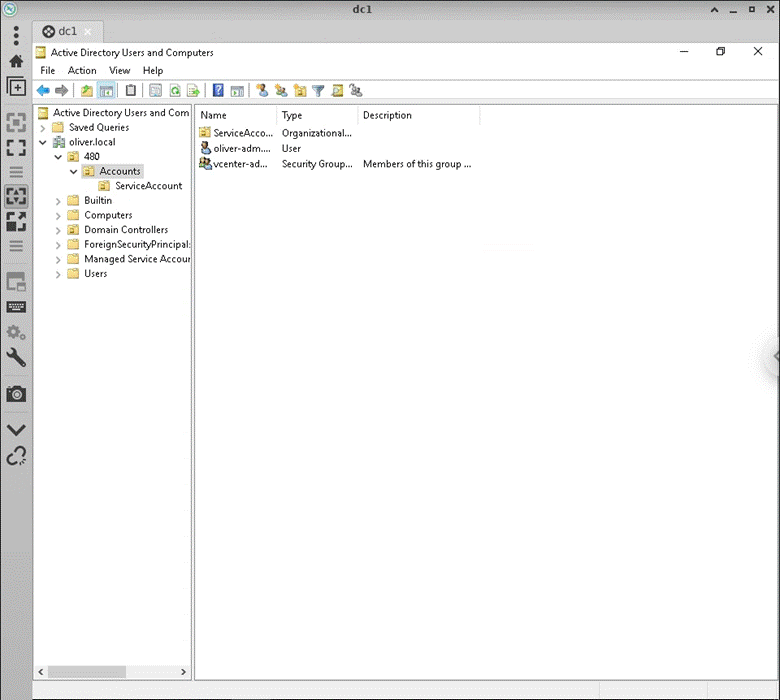This screenshot has height=700, width=780.
Task: Click the tree pane's right scroll arrow
Action: [184, 672]
